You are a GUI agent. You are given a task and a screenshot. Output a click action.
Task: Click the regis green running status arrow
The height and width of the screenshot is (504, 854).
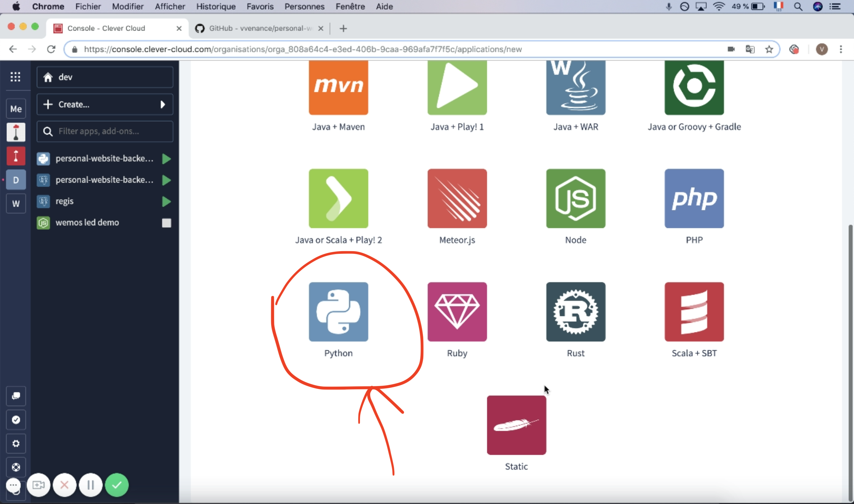(x=166, y=201)
